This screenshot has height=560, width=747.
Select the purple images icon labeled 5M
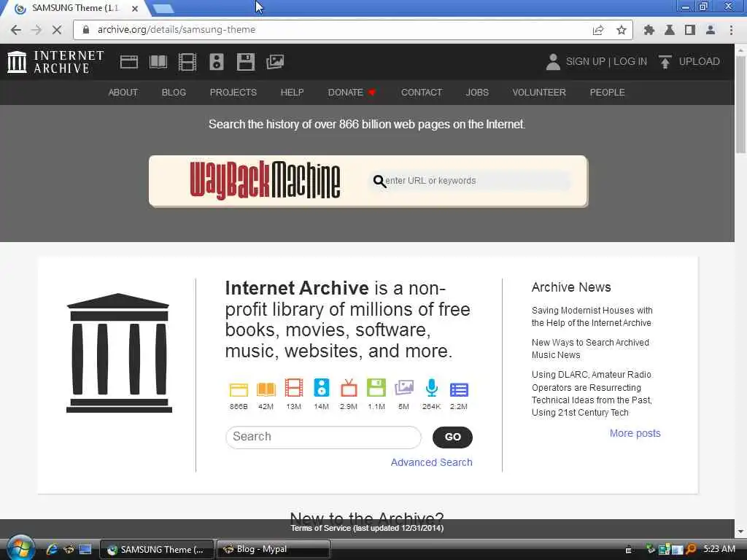[404, 388]
